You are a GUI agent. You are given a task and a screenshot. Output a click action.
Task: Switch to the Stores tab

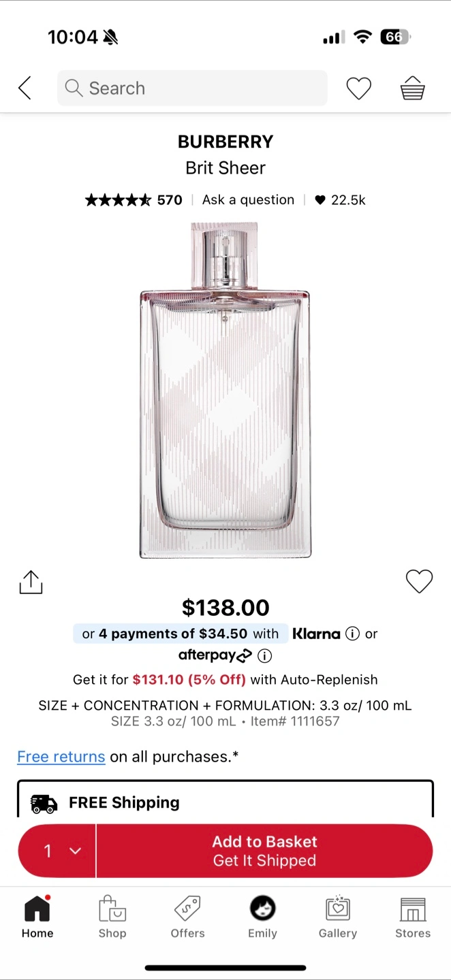(413, 917)
